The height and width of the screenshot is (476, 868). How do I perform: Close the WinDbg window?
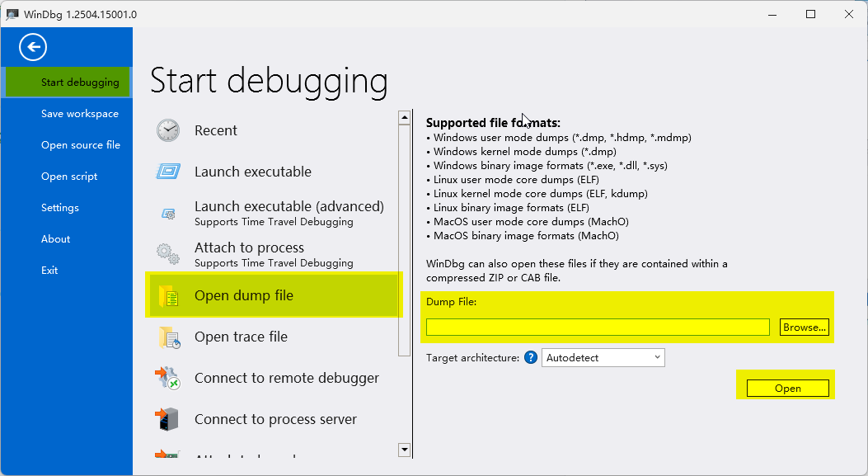pos(848,14)
